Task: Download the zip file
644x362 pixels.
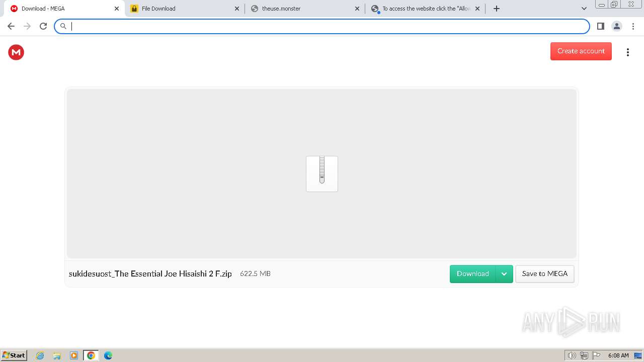Action: click(x=472, y=274)
